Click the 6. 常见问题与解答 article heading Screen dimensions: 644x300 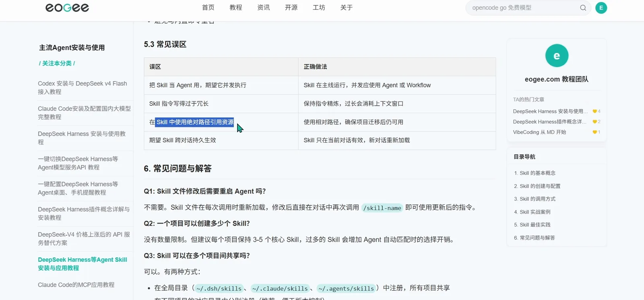[178, 168]
